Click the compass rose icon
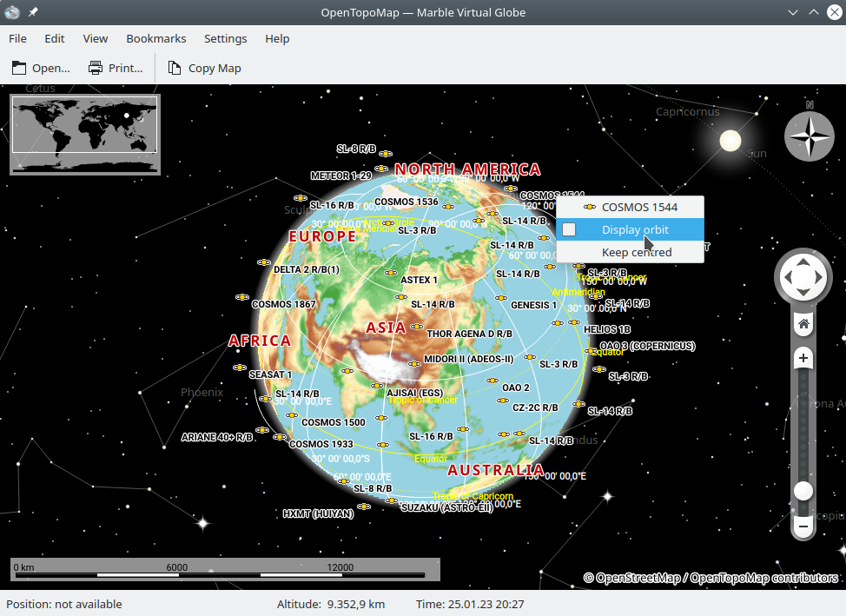 809,136
